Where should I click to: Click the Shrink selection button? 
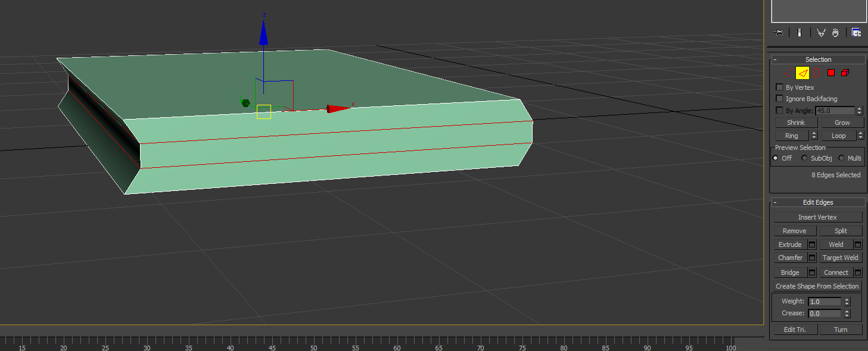pyautogui.click(x=796, y=123)
